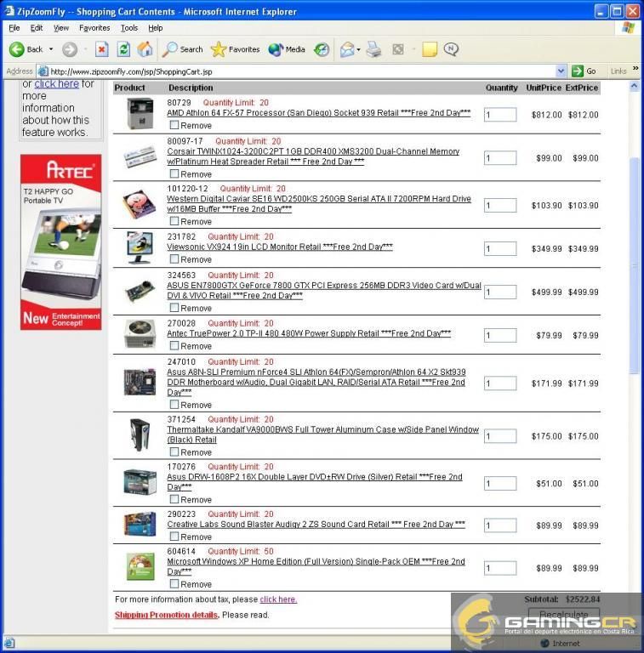Screen dimensions: 644x653
Task: Open the Tools menu
Action: click(x=128, y=28)
